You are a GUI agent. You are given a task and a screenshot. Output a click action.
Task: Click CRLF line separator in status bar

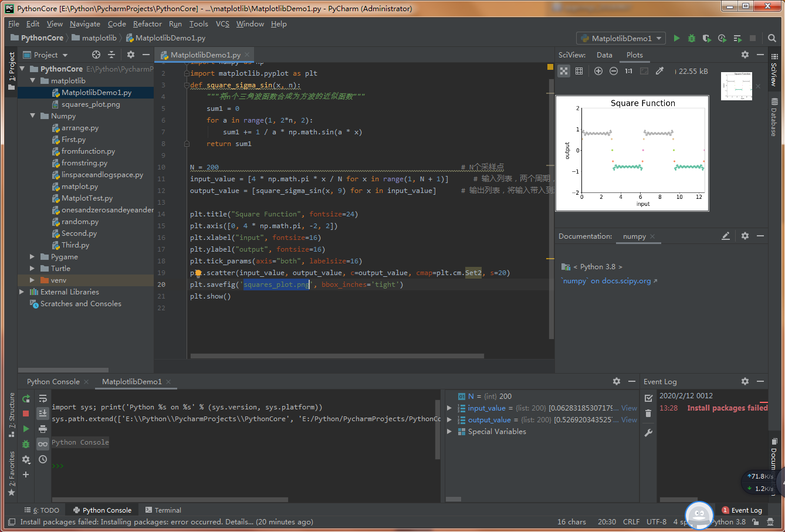pyautogui.click(x=631, y=521)
